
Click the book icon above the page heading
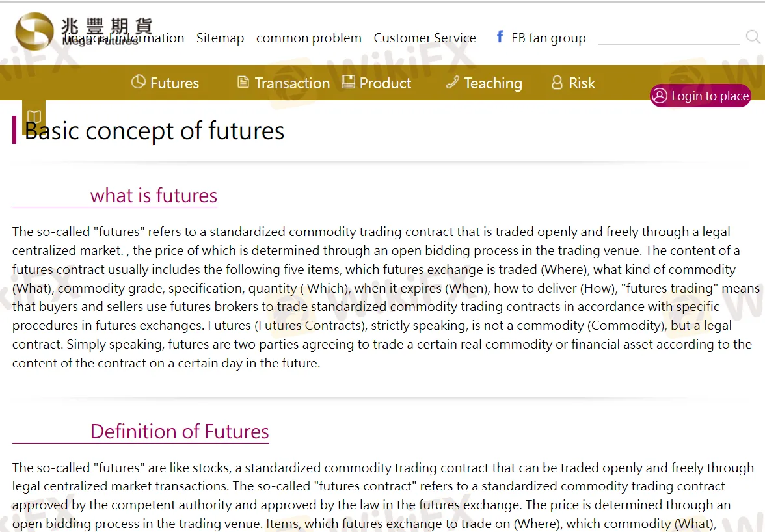(x=33, y=117)
